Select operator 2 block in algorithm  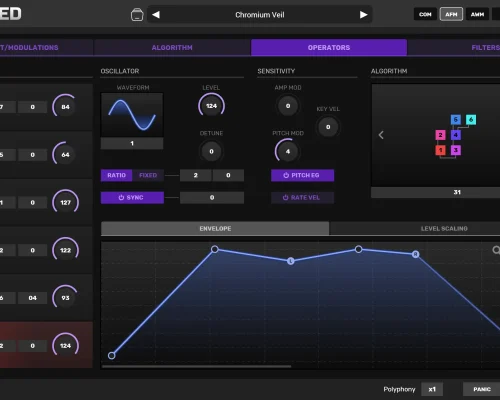pyautogui.click(x=440, y=135)
